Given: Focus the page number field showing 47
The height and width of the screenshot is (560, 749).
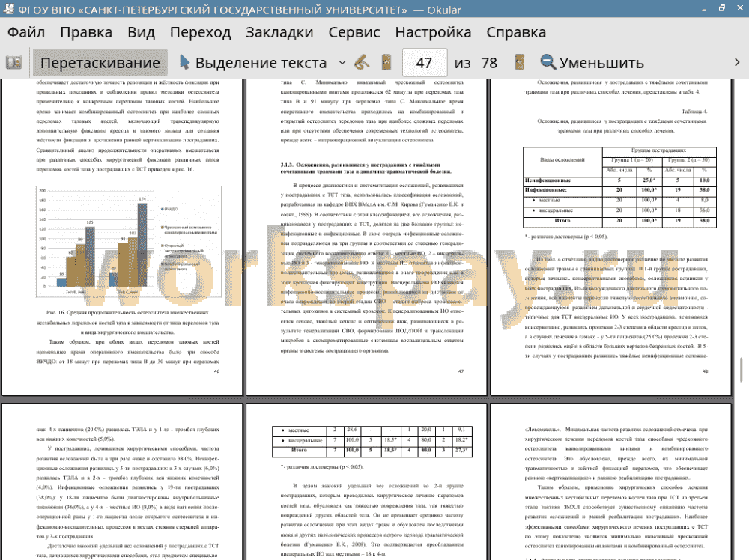Looking at the screenshot, I should [425, 63].
